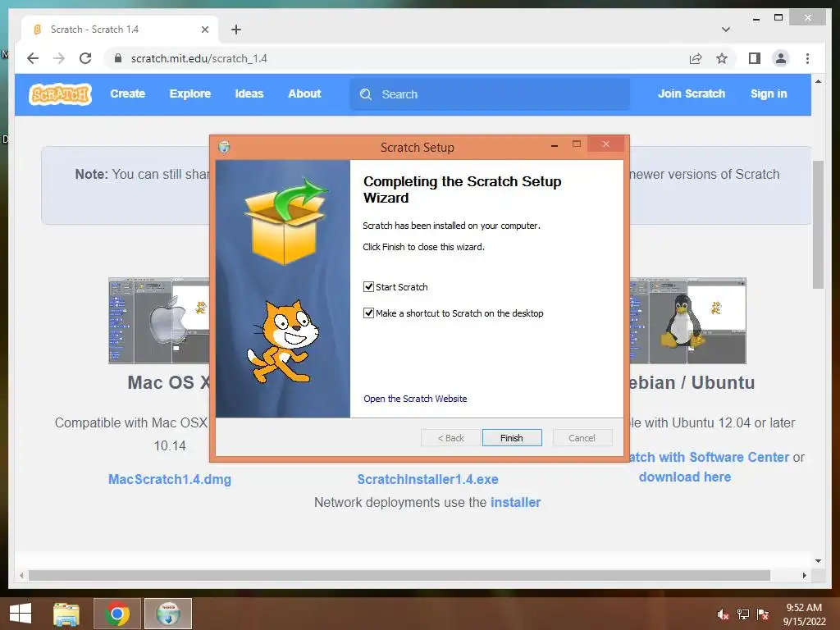Click the padlock site info icon
This screenshot has height=630, width=840.
tap(118, 58)
